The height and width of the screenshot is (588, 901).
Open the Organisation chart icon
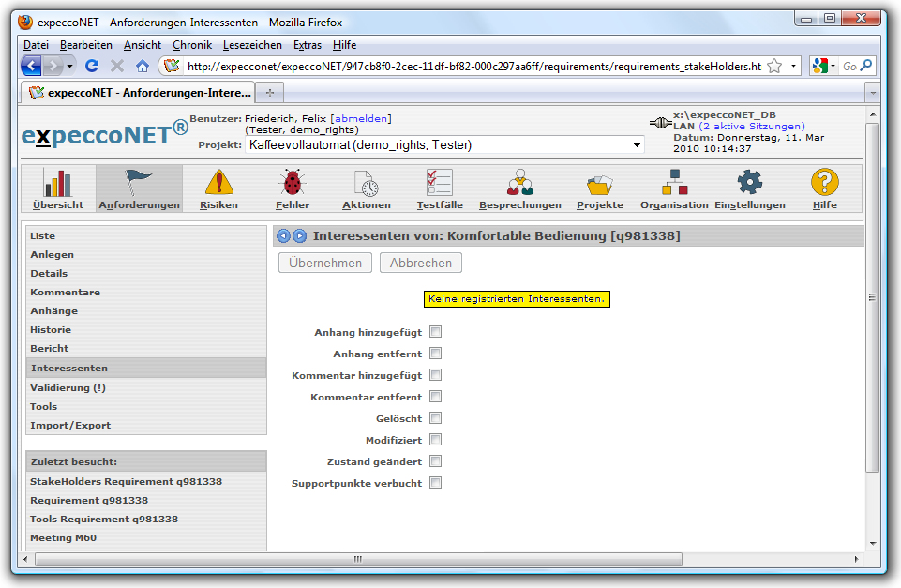coord(674,183)
